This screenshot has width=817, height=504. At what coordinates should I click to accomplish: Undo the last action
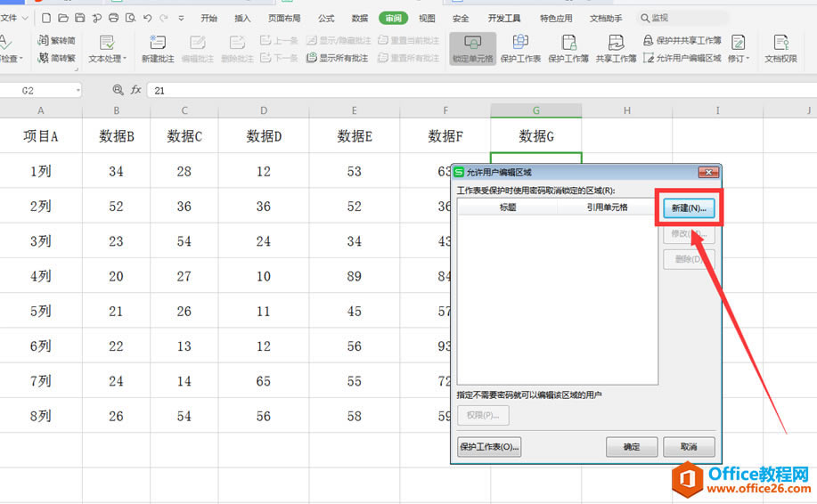click(148, 18)
